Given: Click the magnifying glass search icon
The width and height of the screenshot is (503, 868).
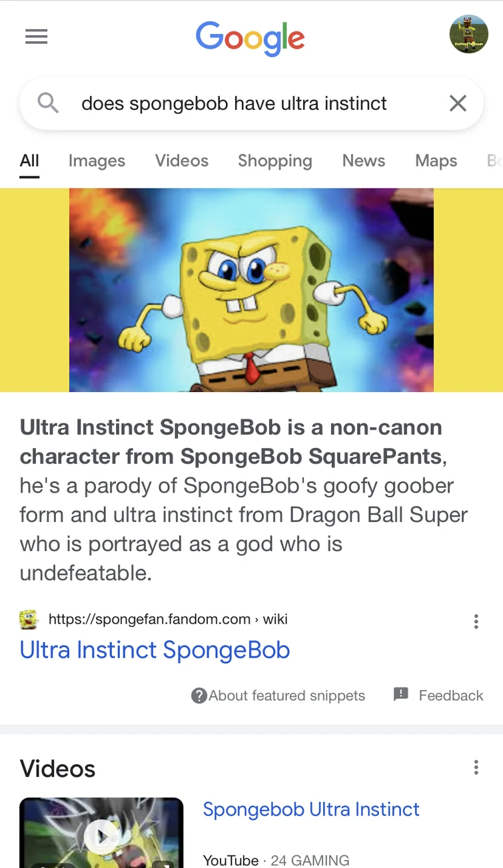Looking at the screenshot, I should pos(47,103).
